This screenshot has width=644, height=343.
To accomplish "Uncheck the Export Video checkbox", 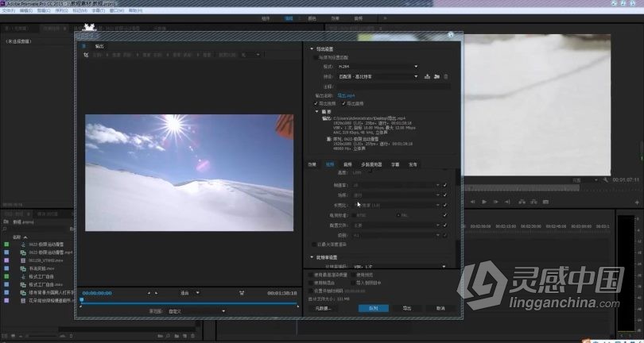I will click(316, 103).
